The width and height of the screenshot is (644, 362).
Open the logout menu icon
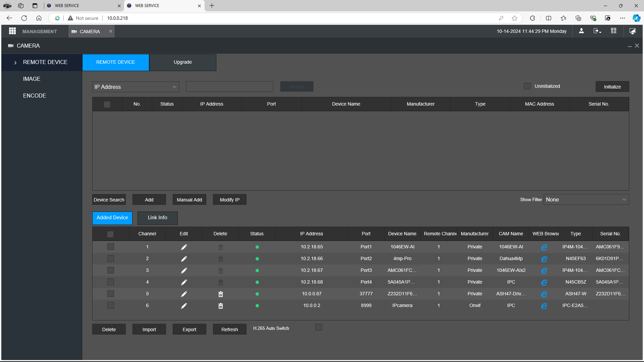(x=597, y=31)
